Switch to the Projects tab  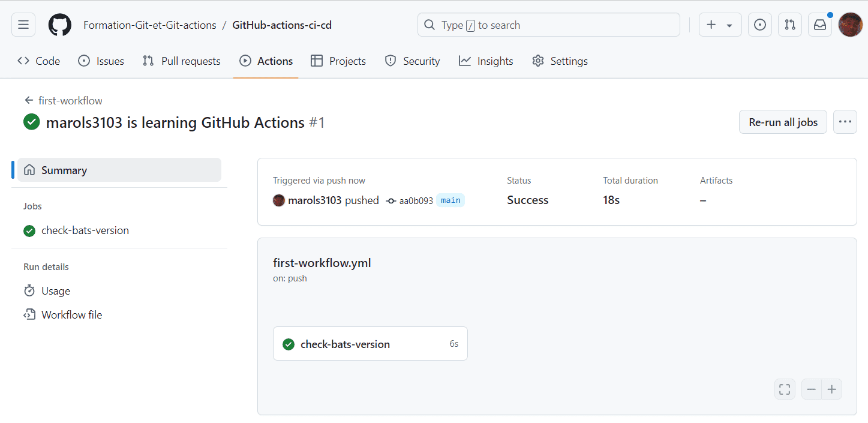[338, 61]
